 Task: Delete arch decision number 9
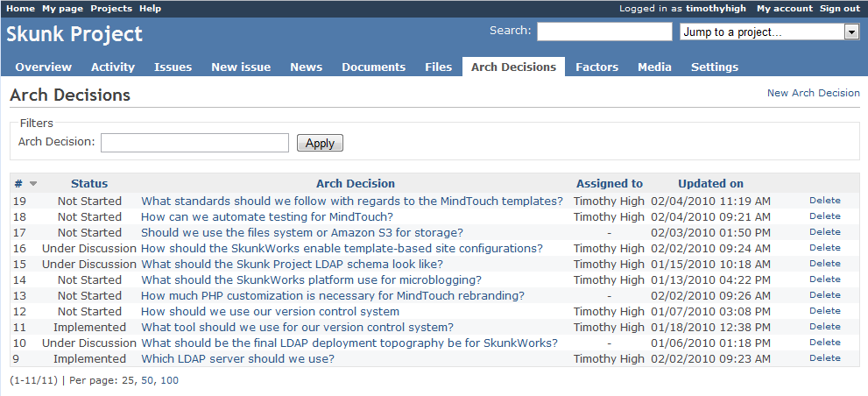[x=825, y=358]
